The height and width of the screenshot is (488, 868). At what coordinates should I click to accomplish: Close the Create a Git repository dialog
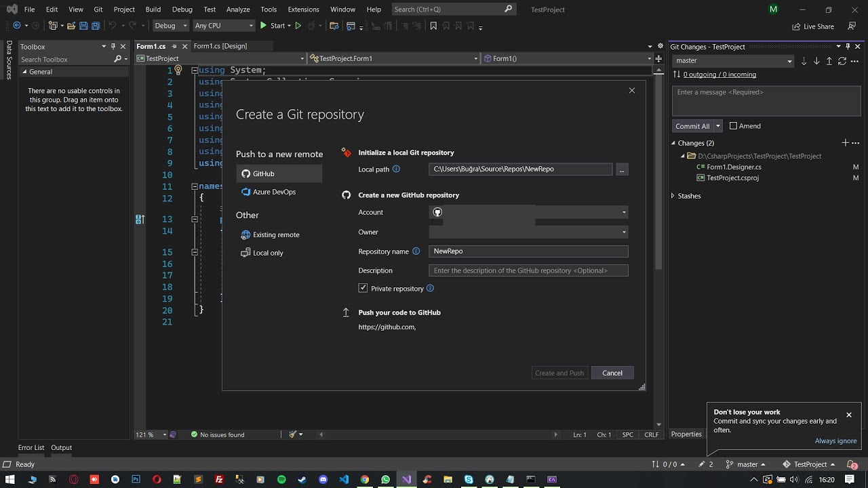(x=632, y=91)
